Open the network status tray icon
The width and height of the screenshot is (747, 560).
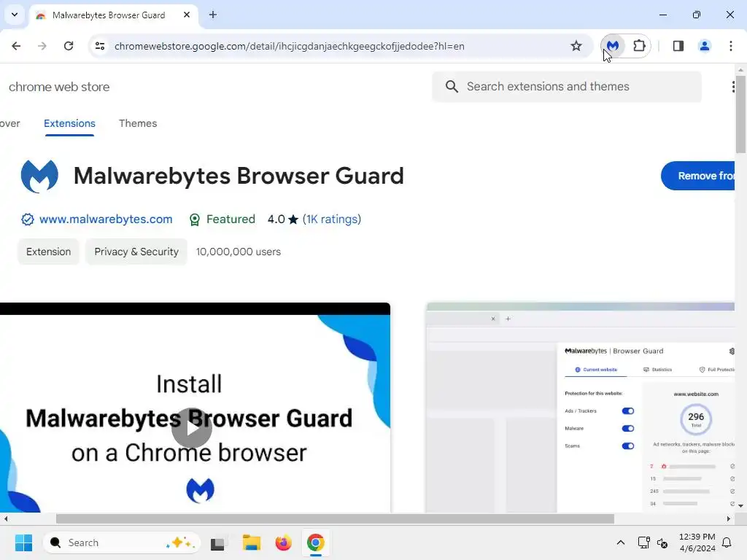click(x=643, y=542)
